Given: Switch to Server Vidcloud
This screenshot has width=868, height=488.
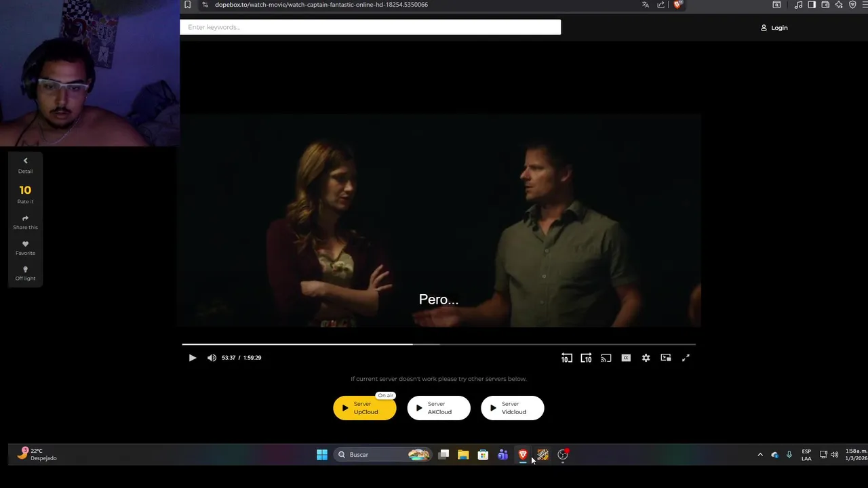Looking at the screenshot, I should (513, 408).
